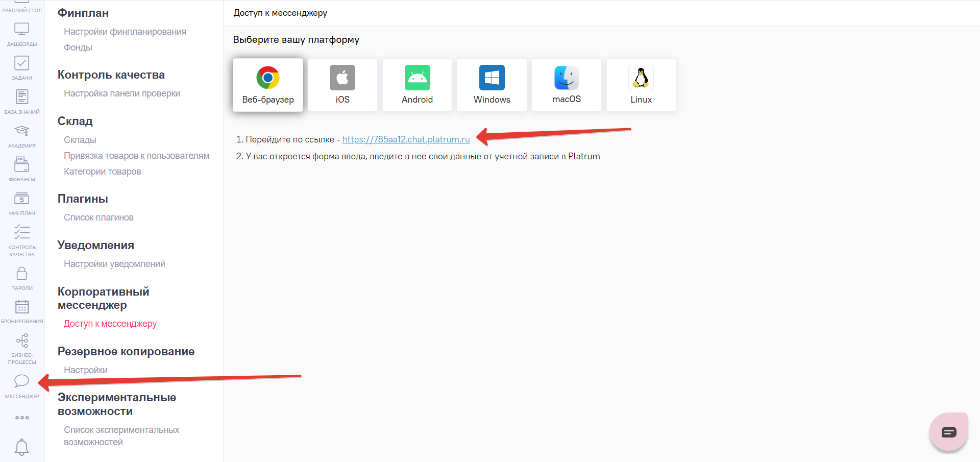Expand the three-dots more menu
Image resolution: width=980 pixels, height=462 pixels.
(22, 418)
